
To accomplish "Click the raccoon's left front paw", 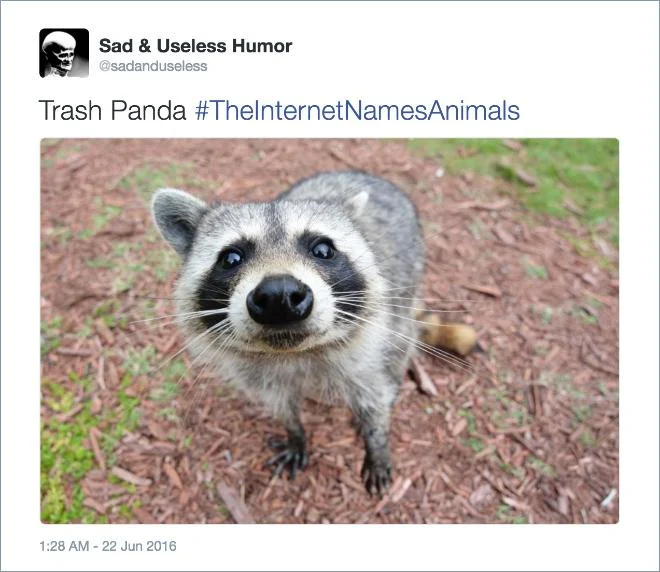I will pos(288,457).
